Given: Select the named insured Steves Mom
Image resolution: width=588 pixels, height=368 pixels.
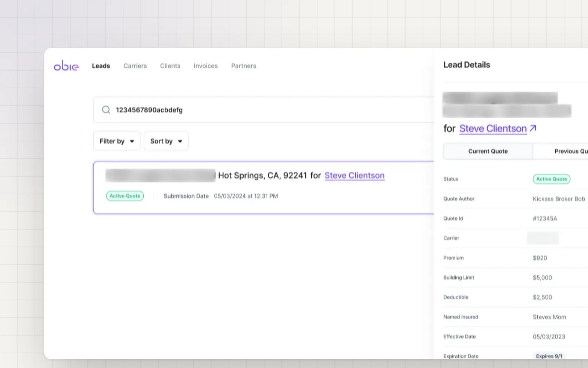Looking at the screenshot, I should click(x=549, y=317).
